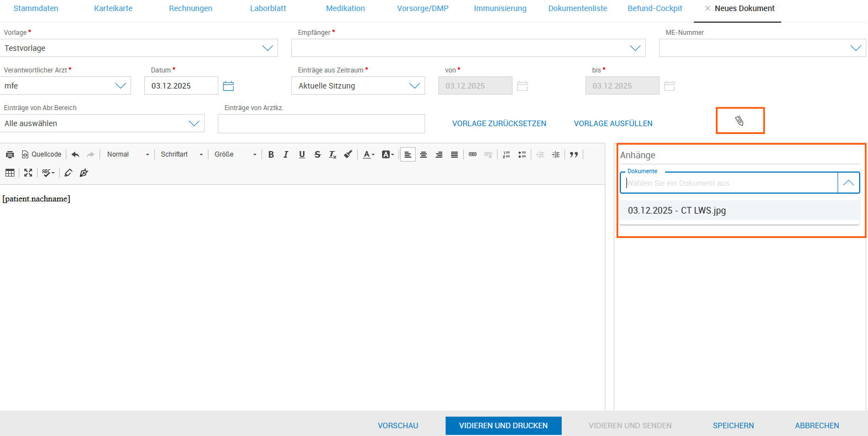The image size is (868, 436).
Task: Open the Schriftart font dropdown
Action: pyautogui.click(x=182, y=155)
